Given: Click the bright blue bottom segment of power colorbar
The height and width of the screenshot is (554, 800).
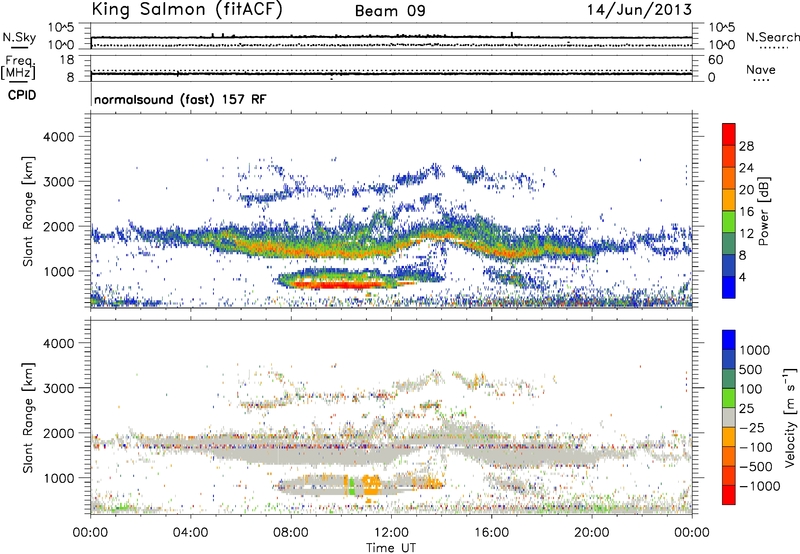Looking at the screenshot, I should [729, 287].
